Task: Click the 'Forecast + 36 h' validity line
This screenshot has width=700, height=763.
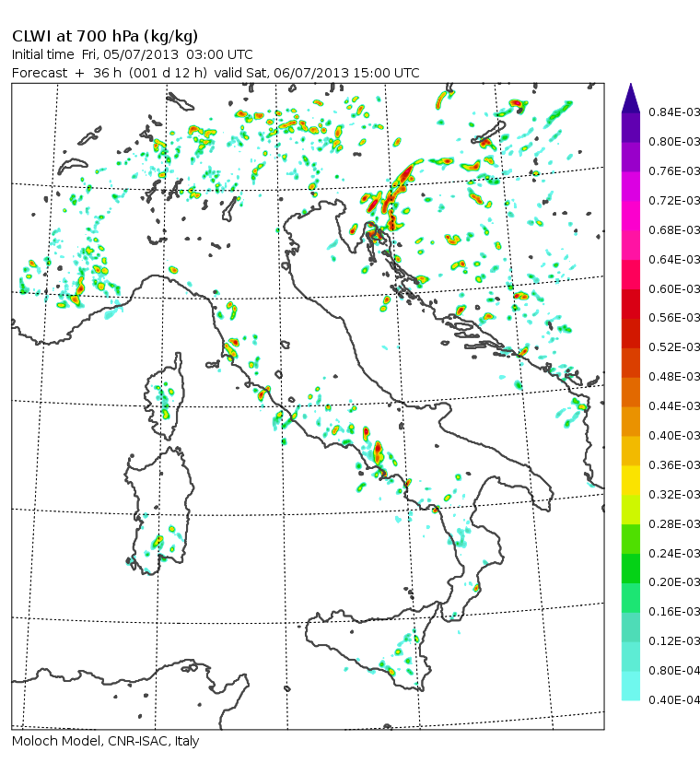Action: coord(216,73)
